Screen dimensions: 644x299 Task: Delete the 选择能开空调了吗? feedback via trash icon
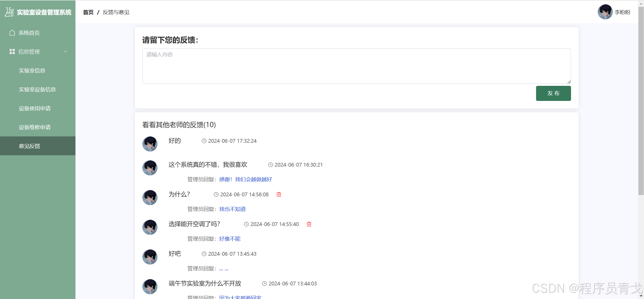pos(309,224)
